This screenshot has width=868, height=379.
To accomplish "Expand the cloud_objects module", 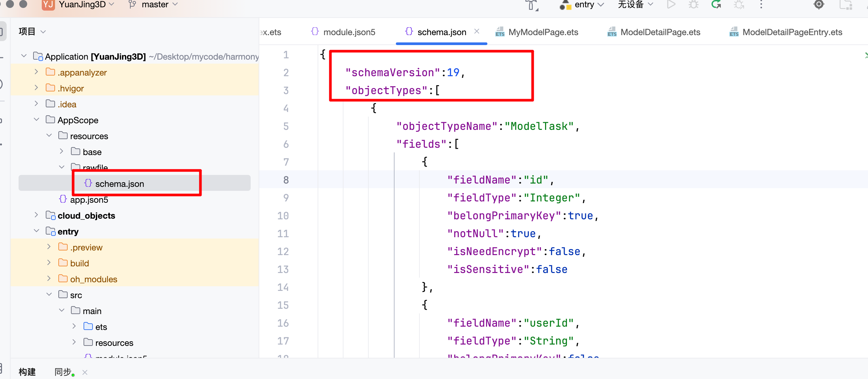I will tap(36, 215).
